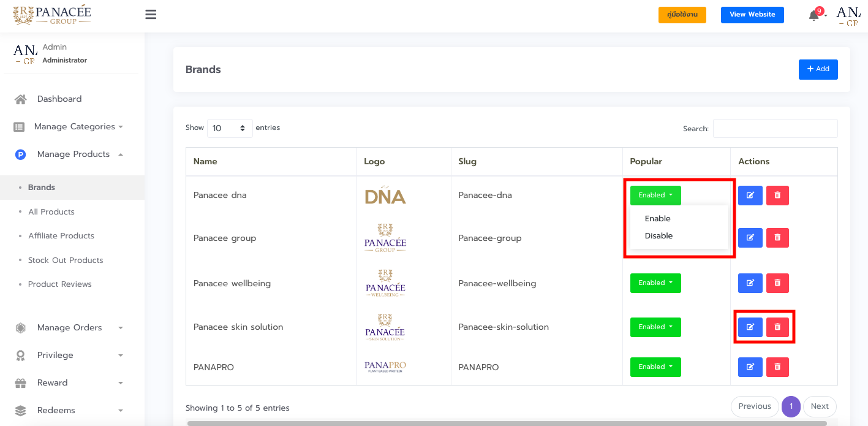Open Affiliate Products in sidebar
Viewport: 868px width, 426px height.
click(x=61, y=236)
